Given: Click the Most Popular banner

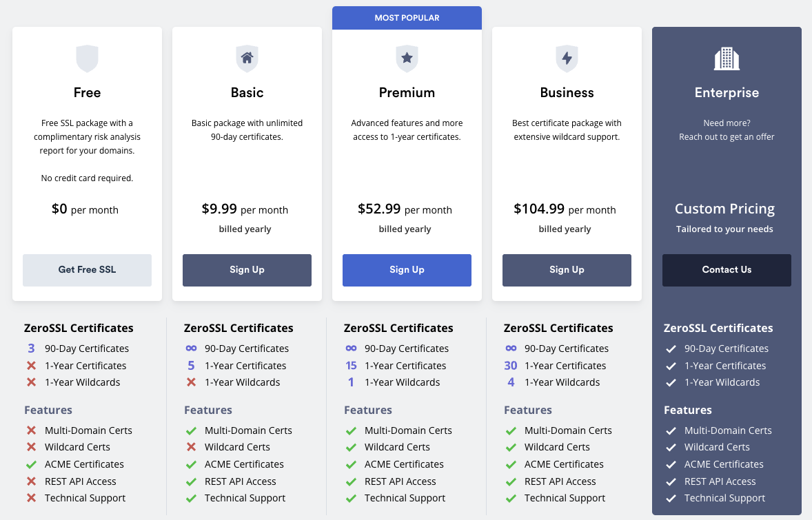Looking at the screenshot, I should tap(407, 18).
